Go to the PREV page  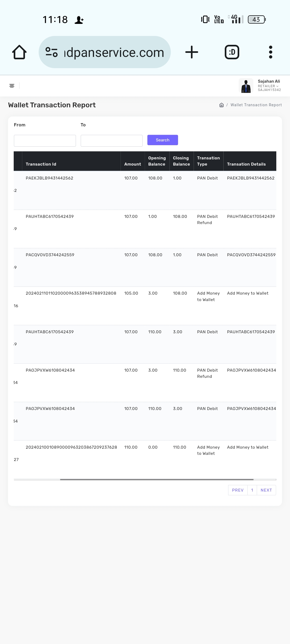[238, 490]
